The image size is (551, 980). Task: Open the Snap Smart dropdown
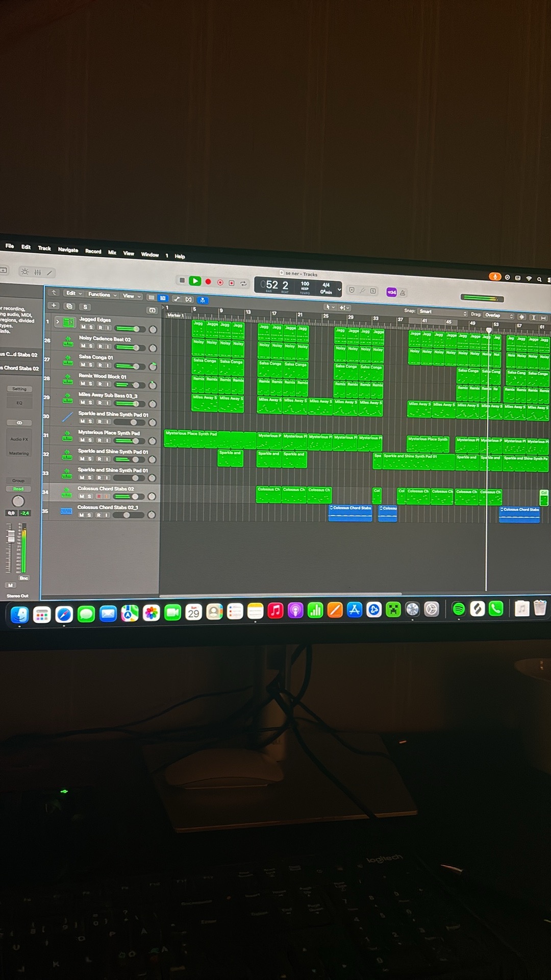point(442,312)
